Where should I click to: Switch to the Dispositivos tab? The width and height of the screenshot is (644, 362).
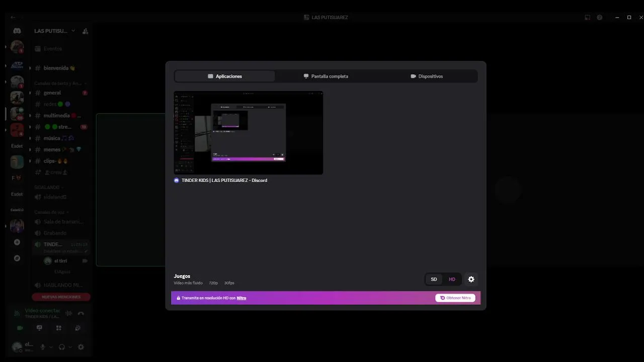(x=427, y=76)
